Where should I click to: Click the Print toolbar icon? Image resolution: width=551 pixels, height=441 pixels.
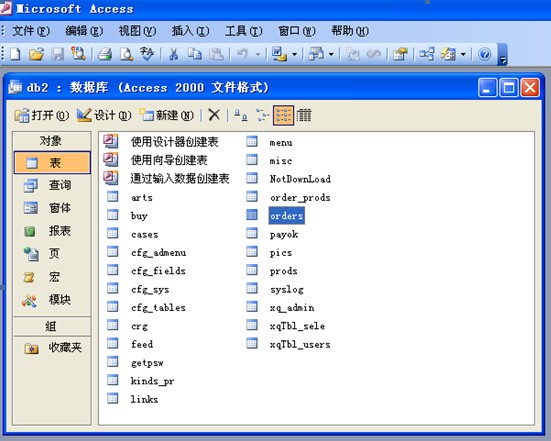click(105, 54)
